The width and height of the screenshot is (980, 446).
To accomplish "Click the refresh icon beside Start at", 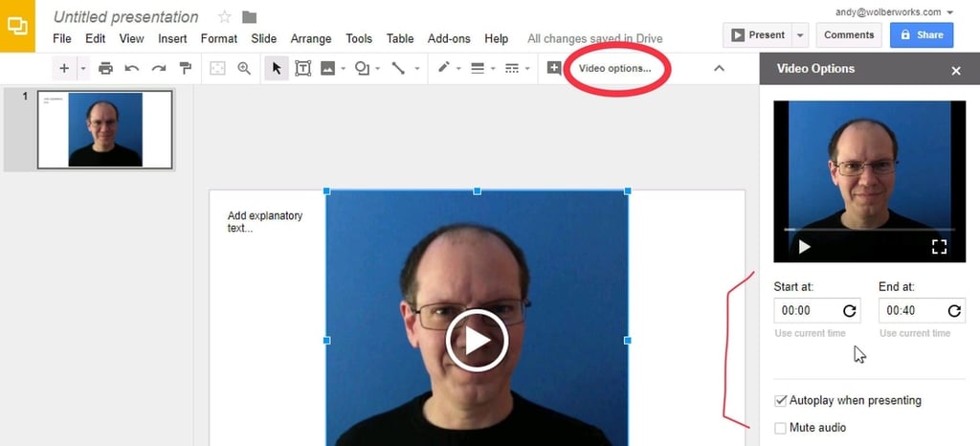I will (x=850, y=310).
